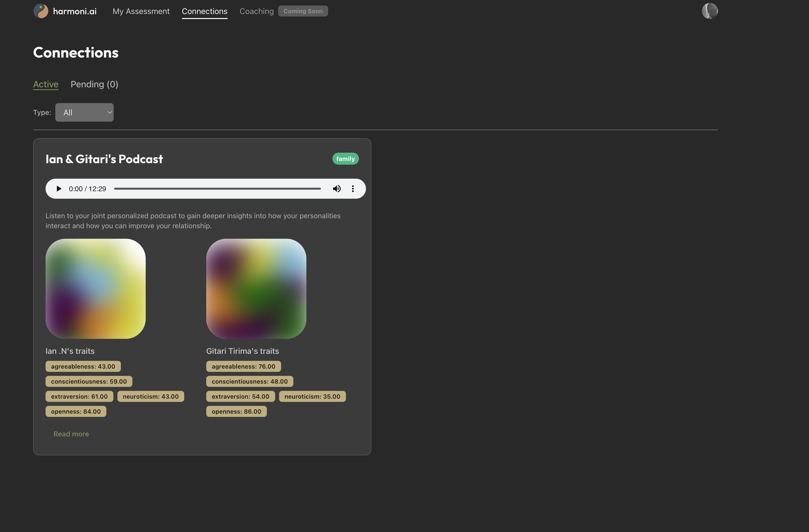
Task: Click the Read more link
Action: (71, 434)
